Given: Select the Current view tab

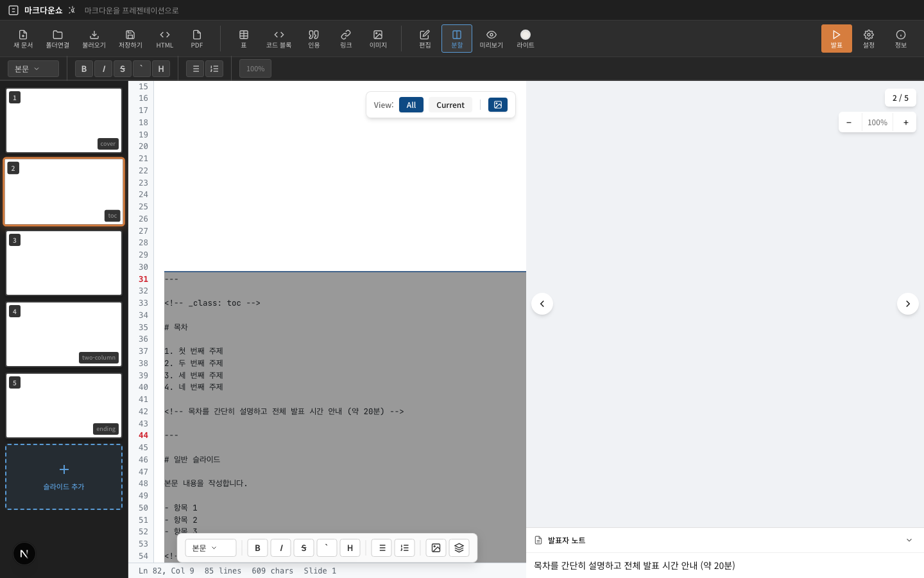Looking at the screenshot, I should [450, 105].
